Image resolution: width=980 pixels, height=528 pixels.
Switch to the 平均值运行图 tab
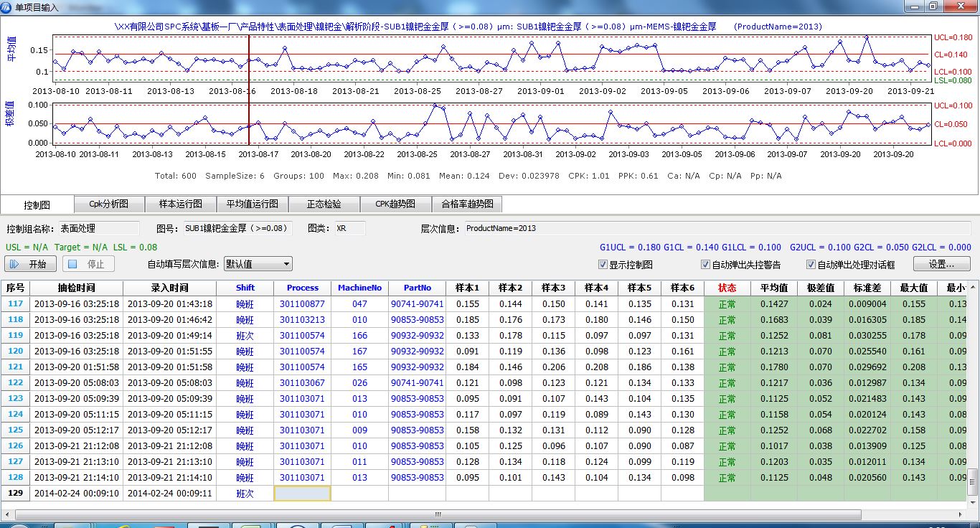pos(253,204)
